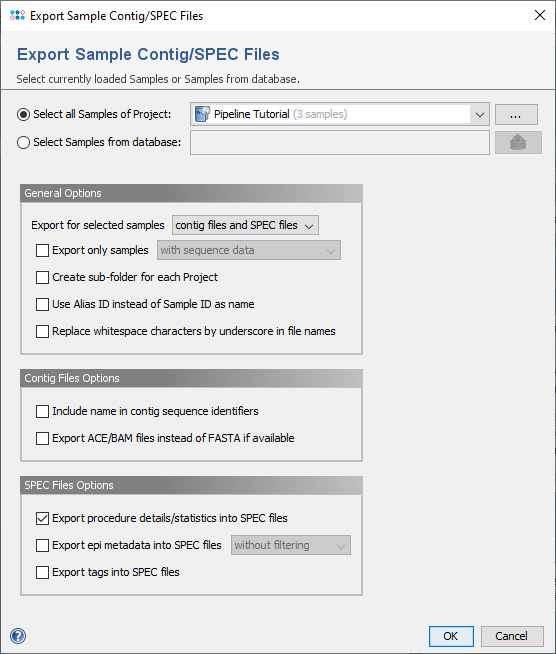Image resolution: width=556 pixels, height=654 pixels.
Task: Click the app logo in title bar
Action: point(17,15)
